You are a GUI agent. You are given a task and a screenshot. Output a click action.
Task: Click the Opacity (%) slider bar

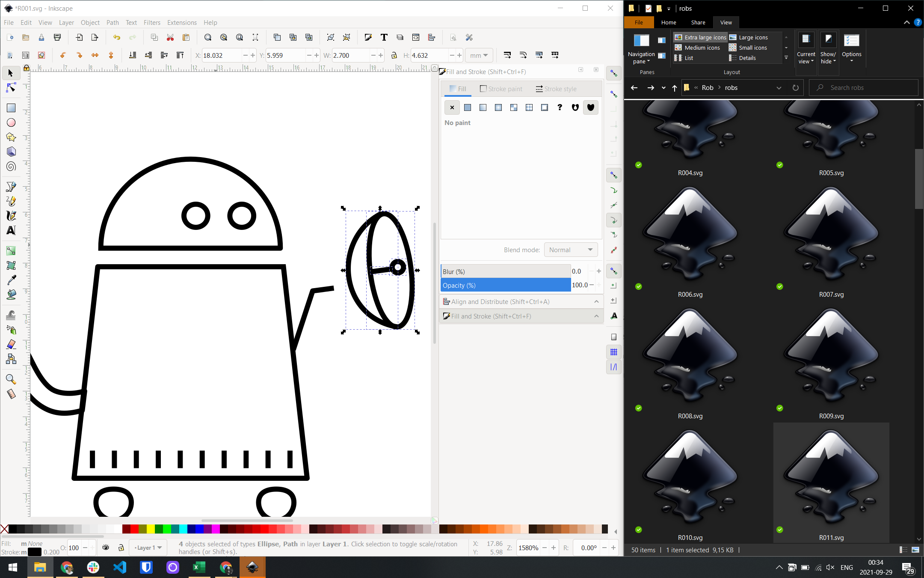click(x=506, y=285)
